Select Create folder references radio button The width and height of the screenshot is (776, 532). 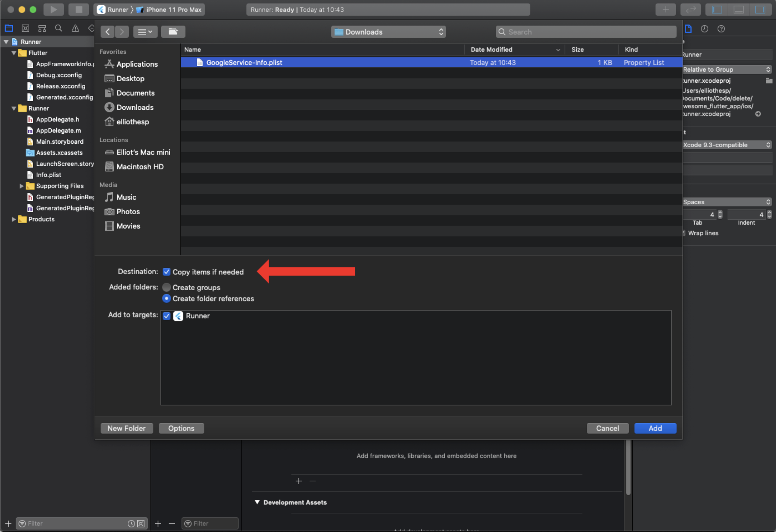[x=166, y=298]
